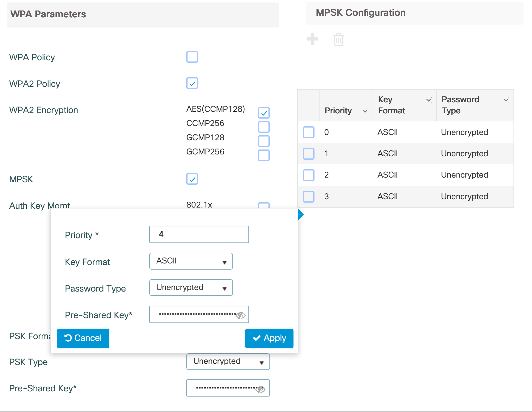Disable the MPSK checkbox
The width and height of the screenshot is (532, 412).
coord(192,179)
